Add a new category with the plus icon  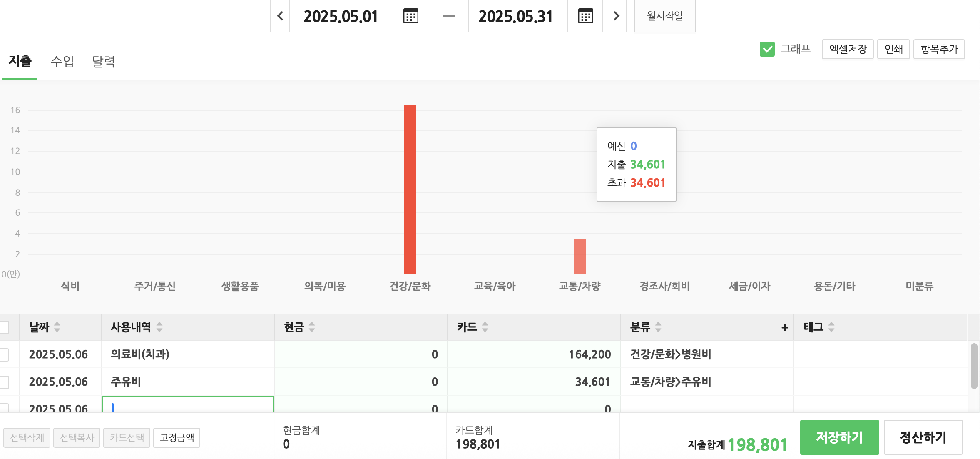[784, 327]
